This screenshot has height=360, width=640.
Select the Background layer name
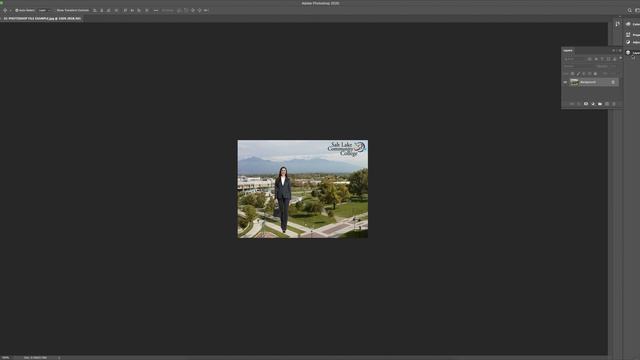point(588,82)
